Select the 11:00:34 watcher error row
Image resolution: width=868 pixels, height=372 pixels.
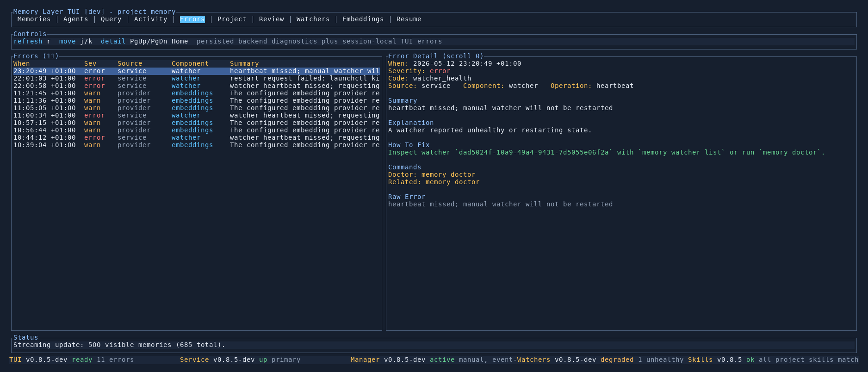tap(197, 115)
